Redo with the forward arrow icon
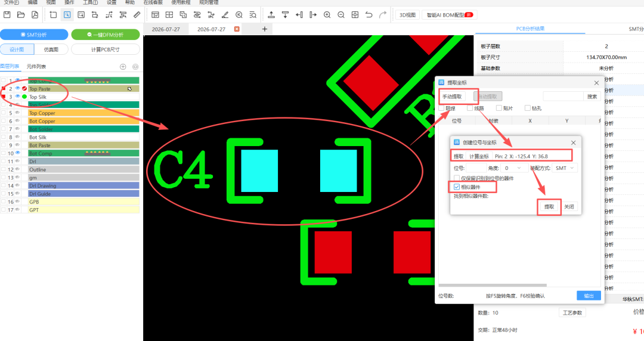 click(x=383, y=15)
